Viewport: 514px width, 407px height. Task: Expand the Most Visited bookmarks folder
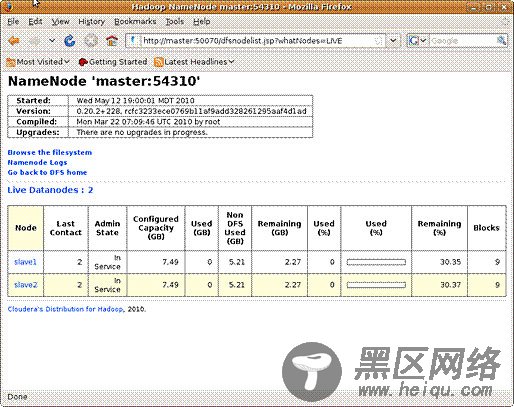pyautogui.click(x=38, y=62)
